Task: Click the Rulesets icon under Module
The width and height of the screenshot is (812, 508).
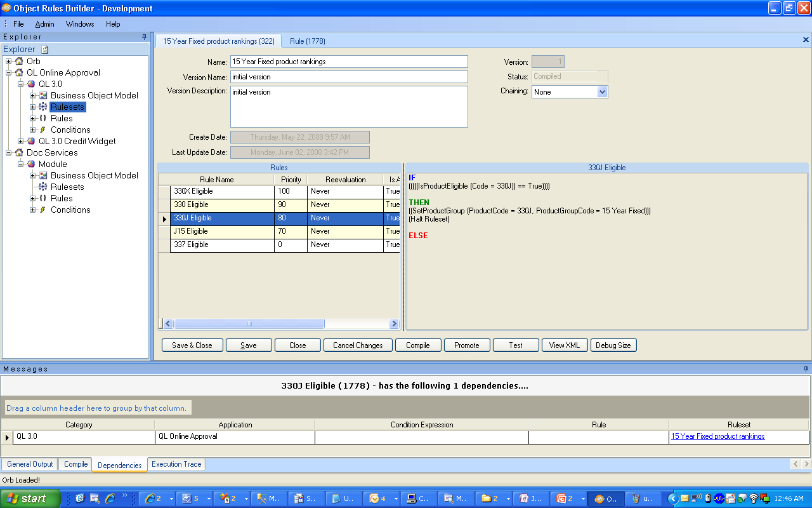Action: tap(43, 187)
